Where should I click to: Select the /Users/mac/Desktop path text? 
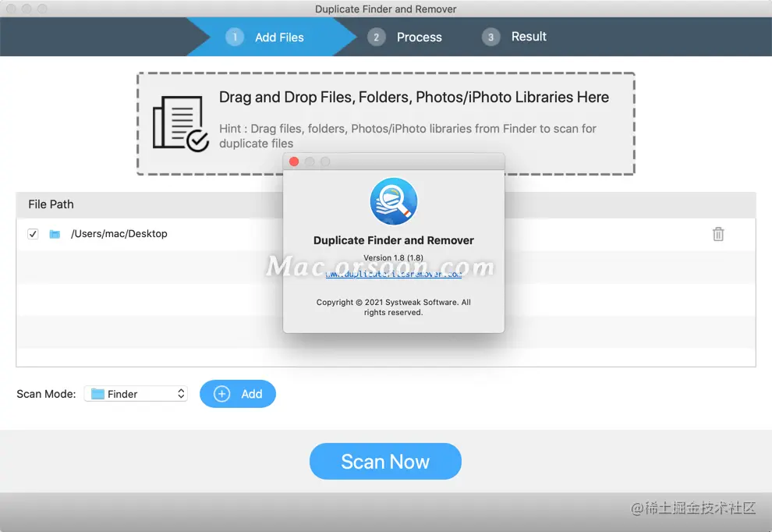(119, 234)
